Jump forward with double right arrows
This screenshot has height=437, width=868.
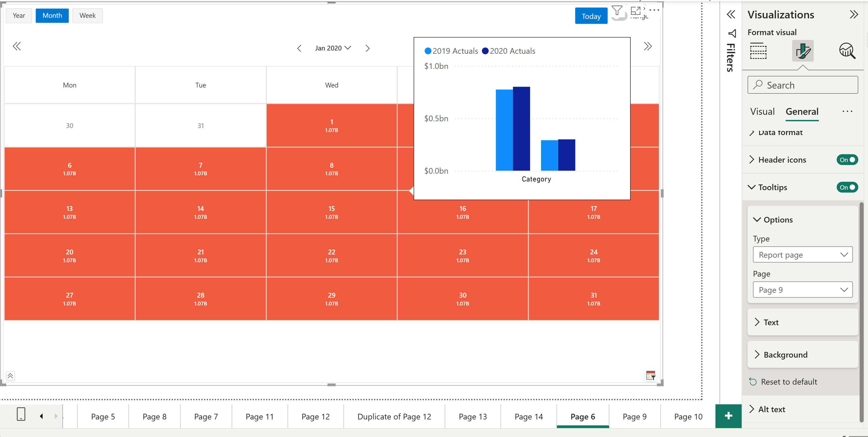pyautogui.click(x=647, y=46)
